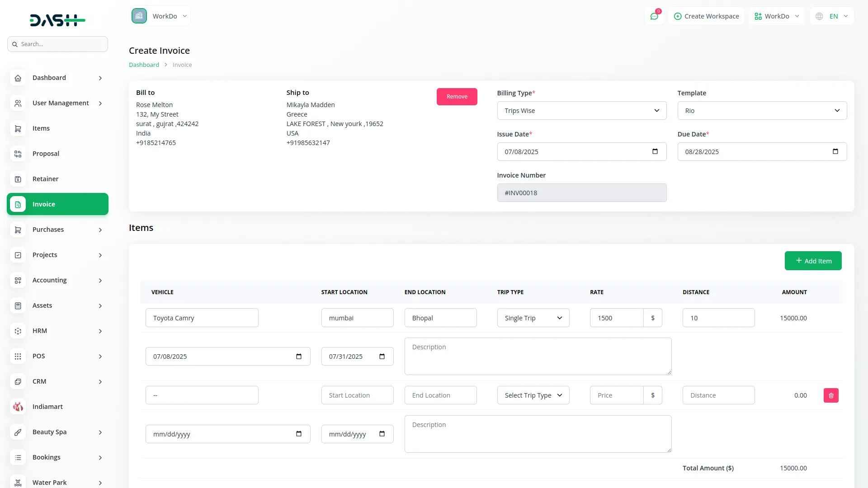Open calendar for 07/31/2025 trip date

click(382, 357)
